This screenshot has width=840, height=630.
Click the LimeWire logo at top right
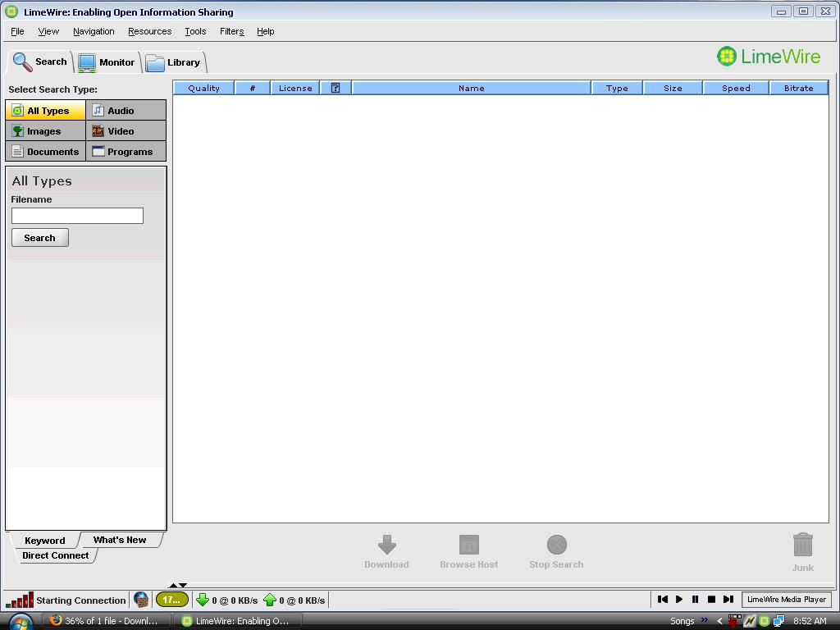point(768,57)
